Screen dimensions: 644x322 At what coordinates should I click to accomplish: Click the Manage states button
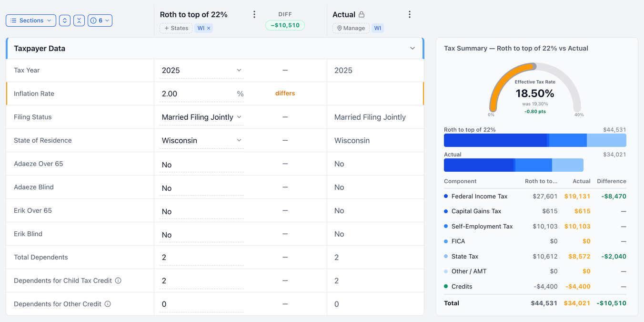[351, 28]
